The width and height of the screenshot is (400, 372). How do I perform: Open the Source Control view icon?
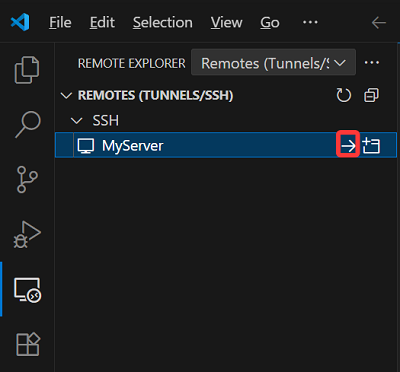(x=27, y=180)
